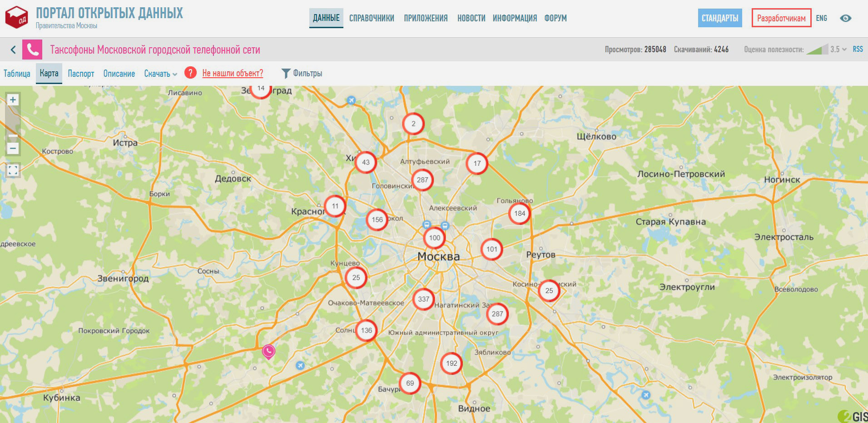Open the 3.5 usefulness rating dropdown
This screenshot has height=423, width=868.
pos(838,50)
